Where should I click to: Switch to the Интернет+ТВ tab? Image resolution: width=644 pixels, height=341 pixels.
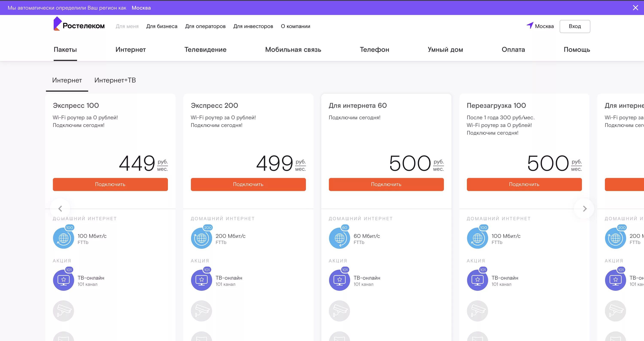pos(115,80)
